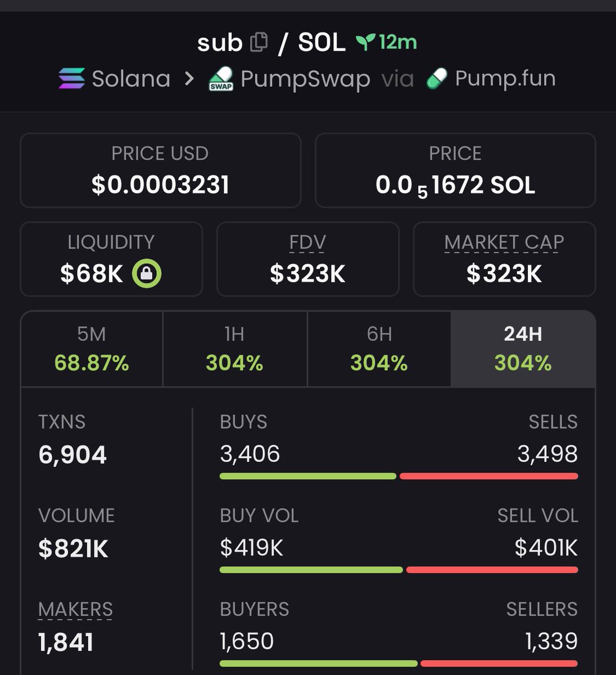Click the MARKET CAP dotted label
The height and width of the screenshot is (675, 616).
[504, 243]
